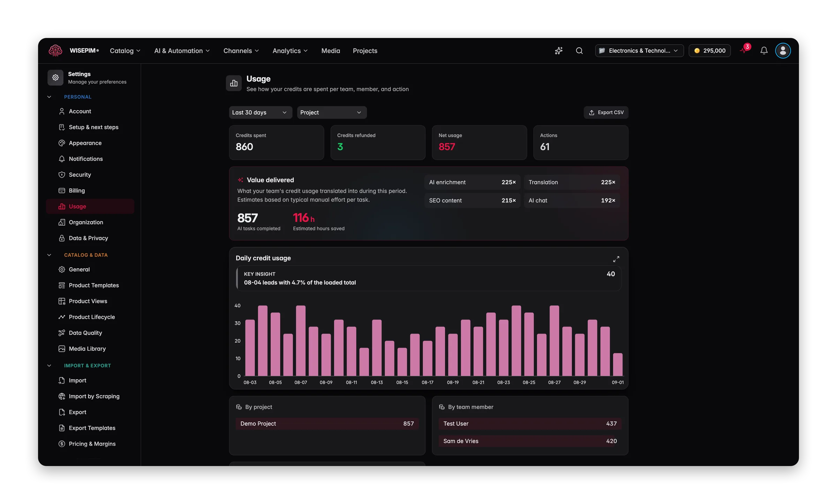This screenshot has width=837, height=504.
Task: Open Organization settings
Action: (90, 222)
